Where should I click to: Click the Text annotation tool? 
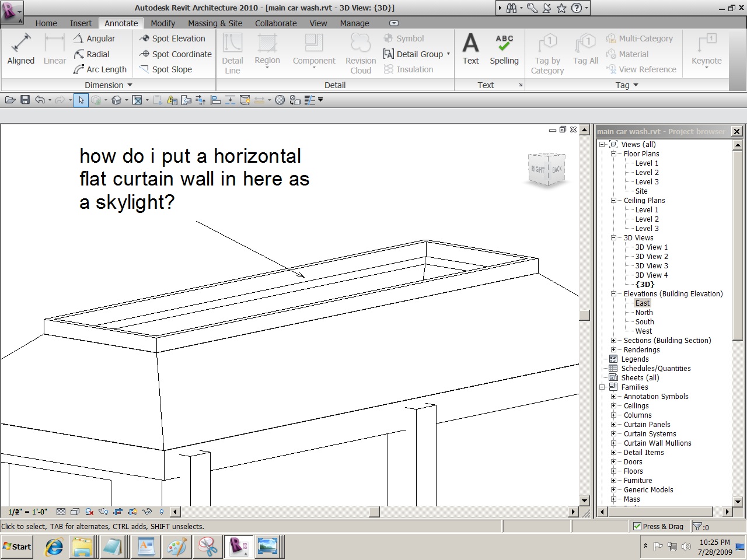(470, 50)
